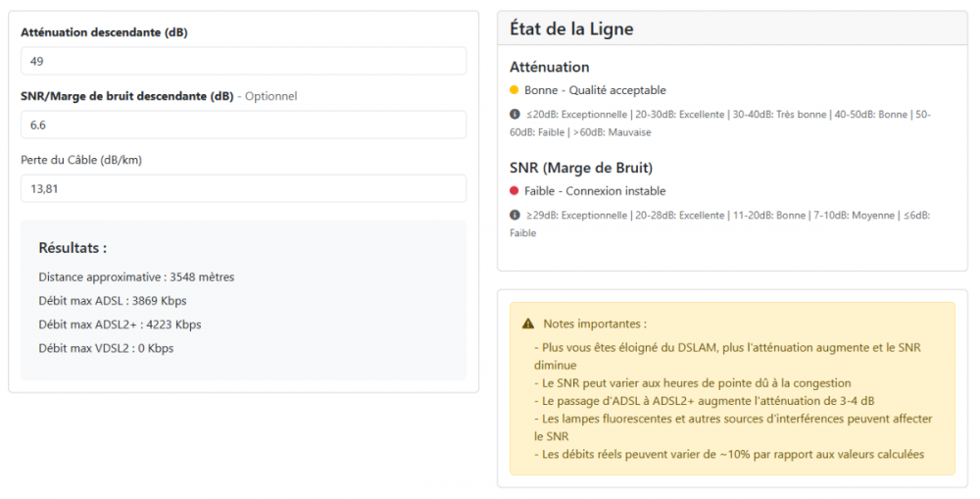Click the Résultats heading
The image size is (980, 499).
[73, 248]
